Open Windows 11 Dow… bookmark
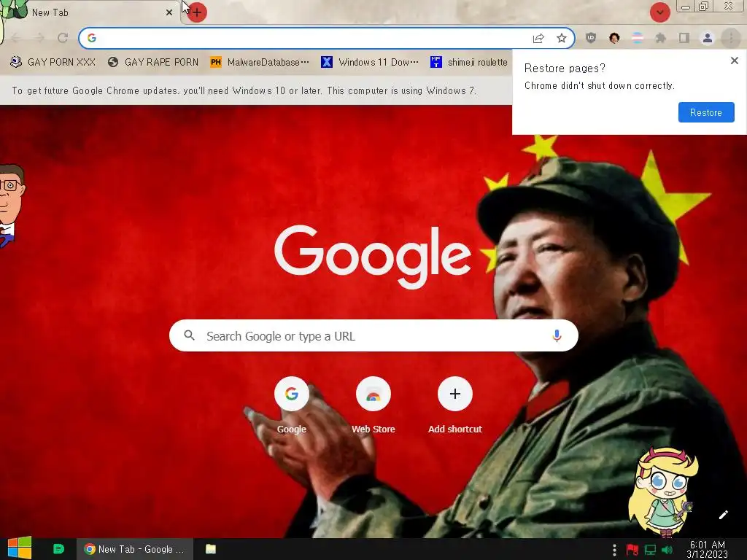 point(370,63)
